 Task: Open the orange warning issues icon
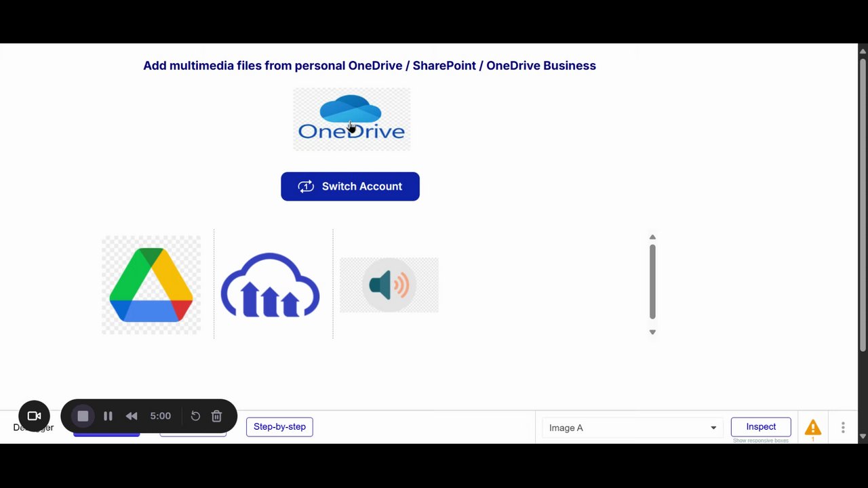click(813, 428)
